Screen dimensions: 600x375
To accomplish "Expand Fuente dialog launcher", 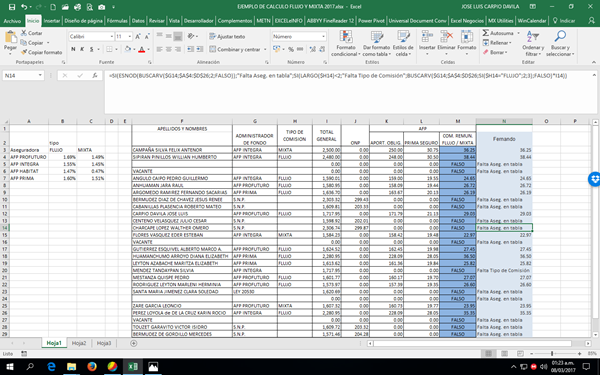I will [x=150, y=62].
